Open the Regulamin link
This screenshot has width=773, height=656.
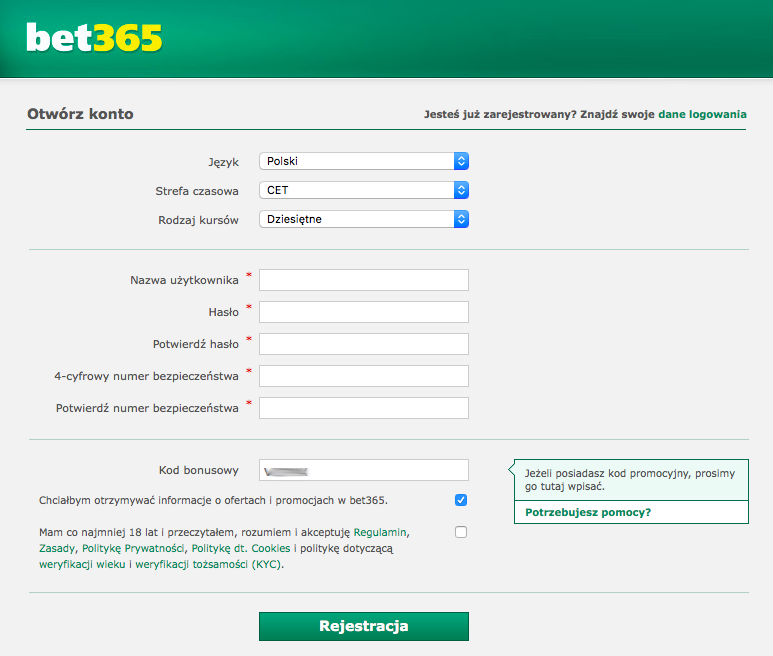[x=380, y=532]
